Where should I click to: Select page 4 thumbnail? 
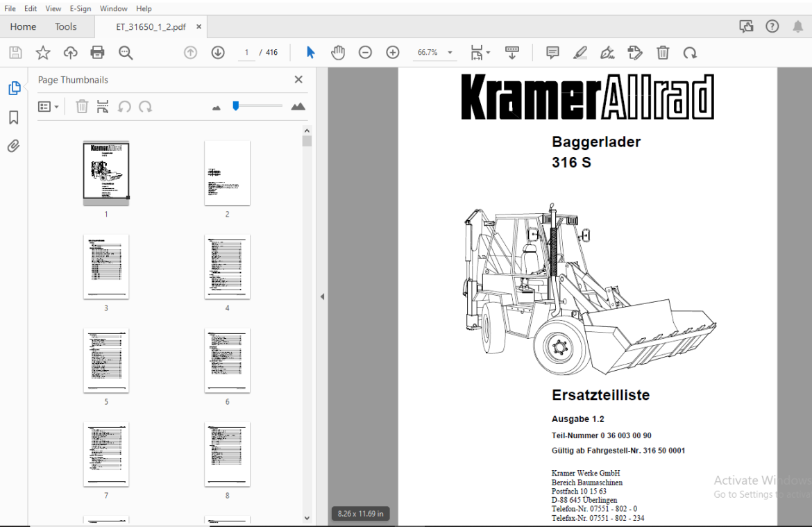click(228, 267)
